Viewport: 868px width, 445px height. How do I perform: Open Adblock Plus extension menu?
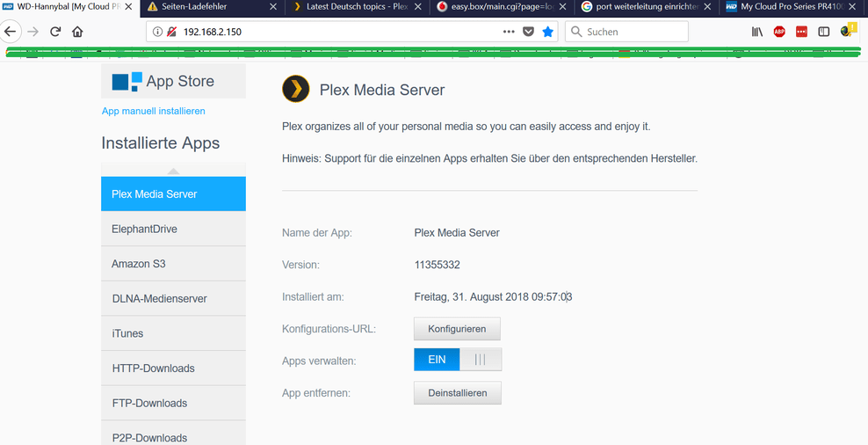pos(779,32)
